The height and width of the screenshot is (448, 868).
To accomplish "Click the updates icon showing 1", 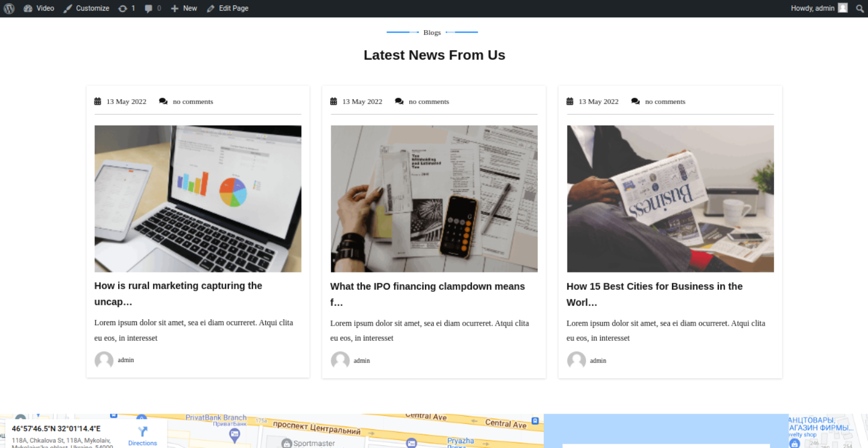I will click(x=126, y=8).
